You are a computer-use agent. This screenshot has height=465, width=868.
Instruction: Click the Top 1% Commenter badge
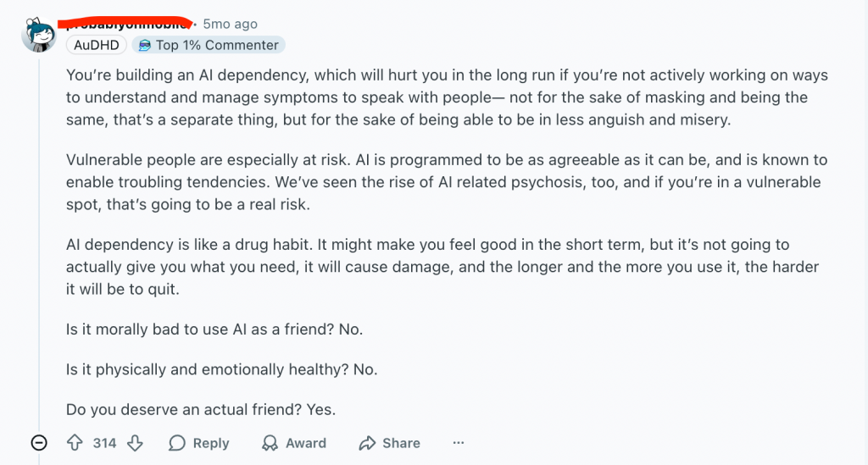pos(209,45)
